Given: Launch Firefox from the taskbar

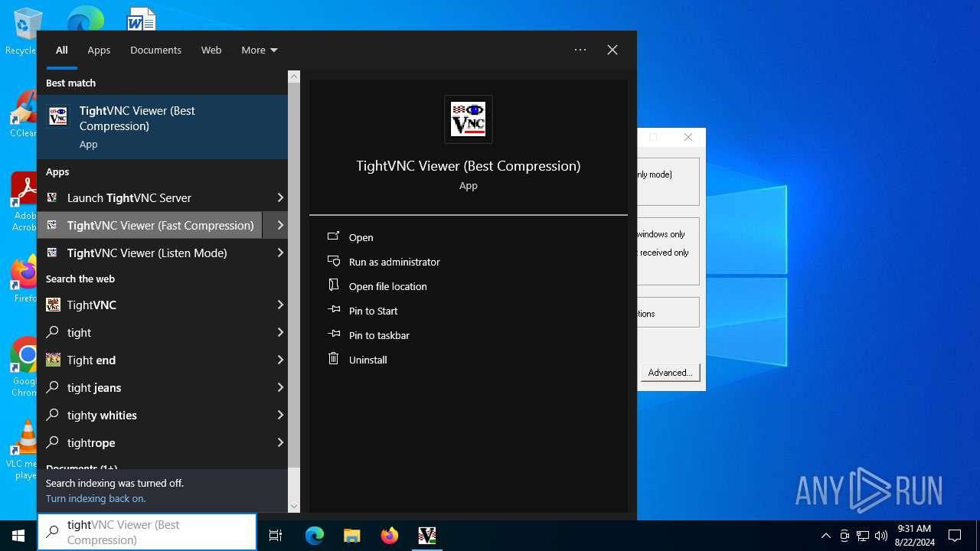Looking at the screenshot, I should pos(390,536).
